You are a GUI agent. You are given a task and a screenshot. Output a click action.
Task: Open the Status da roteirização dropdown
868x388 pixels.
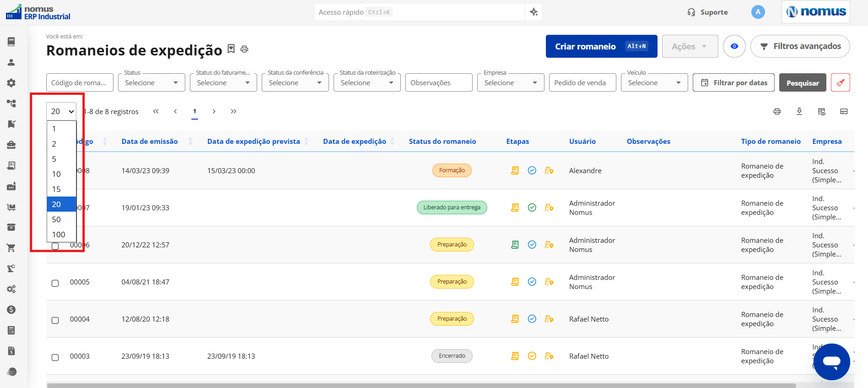pos(367,82)
